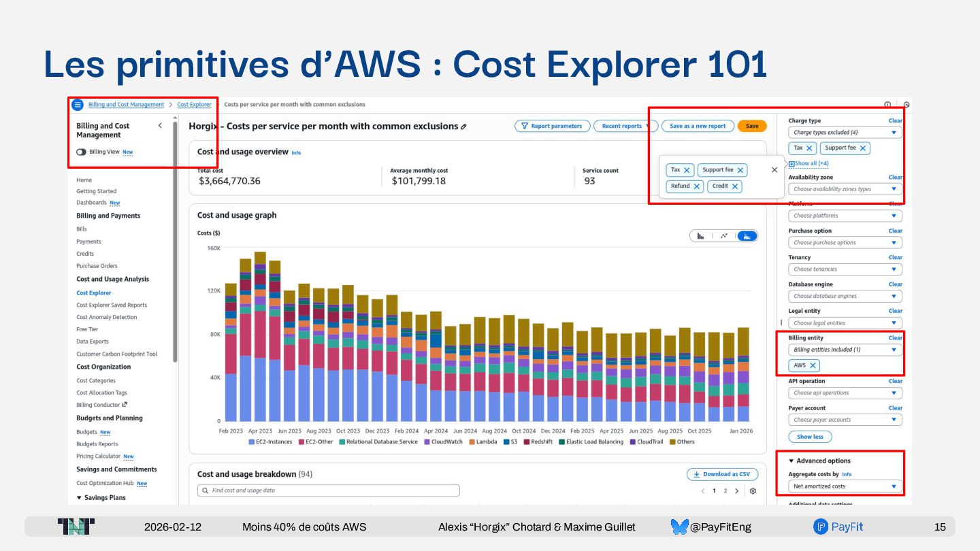980x551 pixels.
Task: Open the Purchase option dropdown
Action: click(x=845, y=242)
